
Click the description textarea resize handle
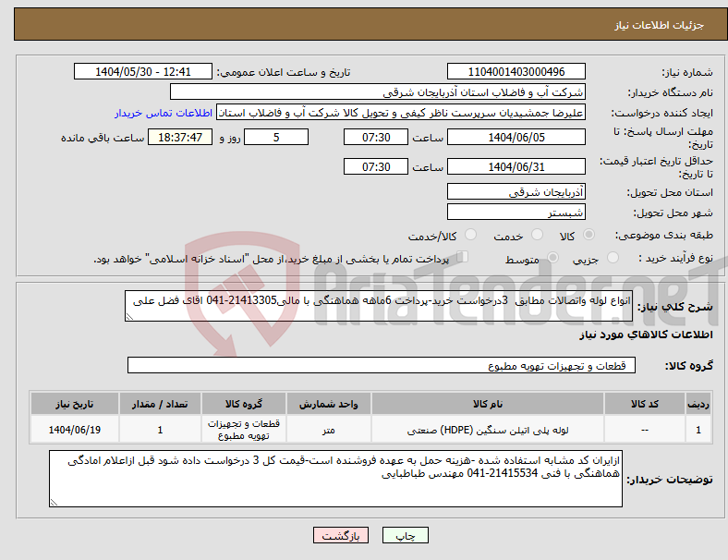[129, 317]
